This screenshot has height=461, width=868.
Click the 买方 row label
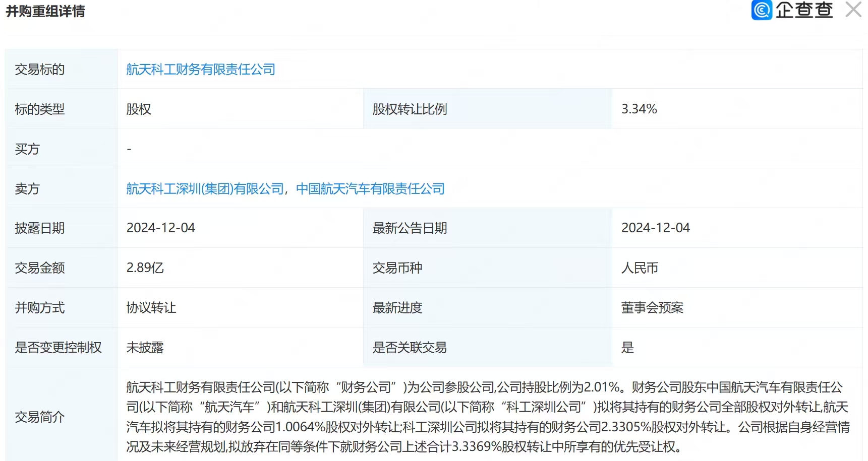27,149
